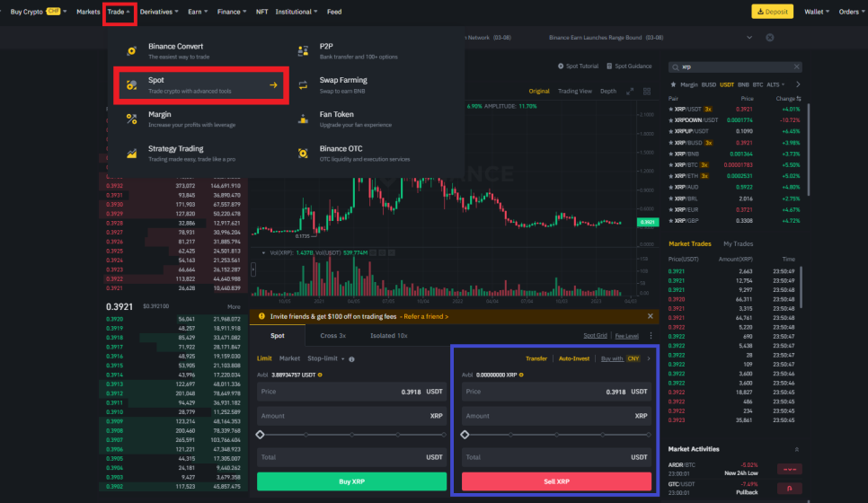The width and height of the screenshot is (868, 503).
Task: Toggle favorite star for XRP/AUD
Action: point(671,187)
